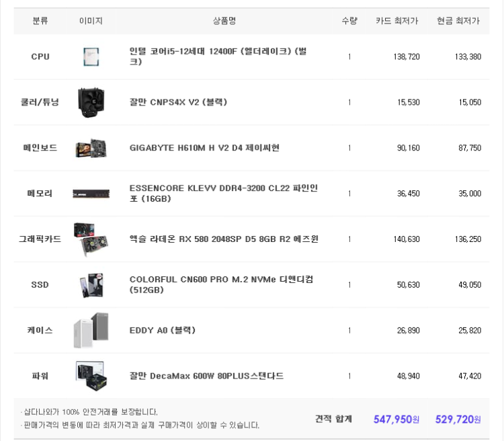Click the cash total 529,720원
Screen dimensions: 504x441
pyautogui.click(x=458, y=419)
